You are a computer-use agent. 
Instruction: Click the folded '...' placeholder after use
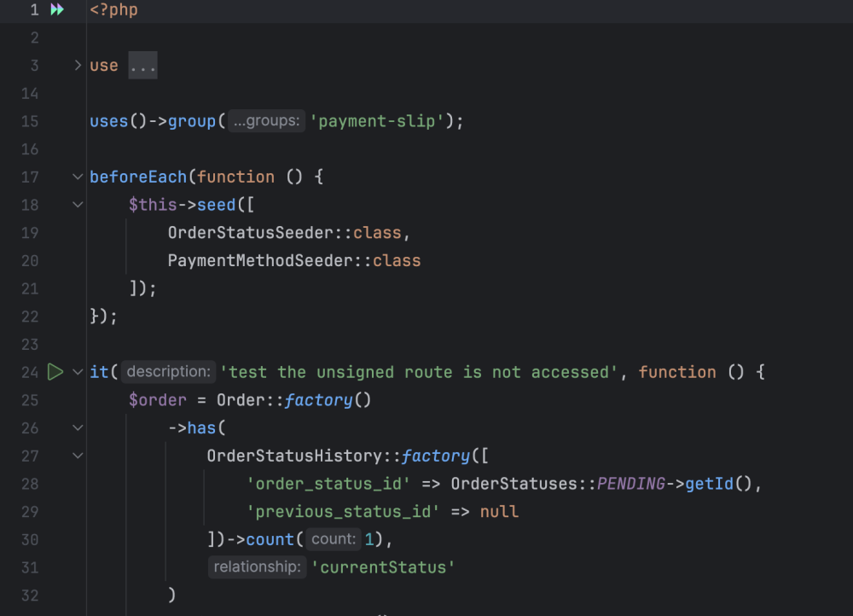(x=142, y=66)
